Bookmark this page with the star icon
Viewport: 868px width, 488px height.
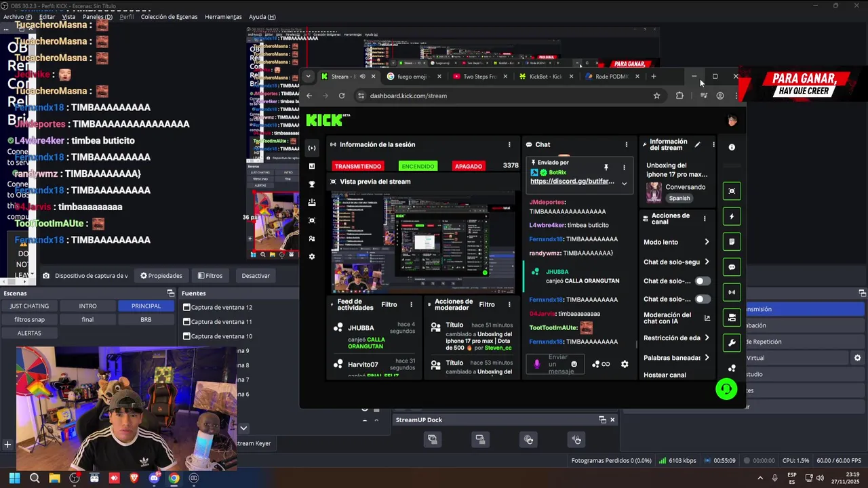click(x=656, y=96)
